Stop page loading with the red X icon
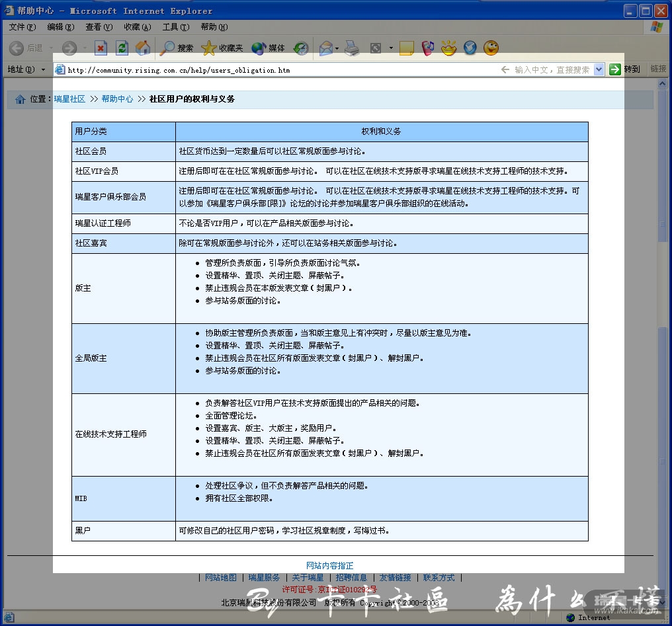 click(x=101, y=48)
